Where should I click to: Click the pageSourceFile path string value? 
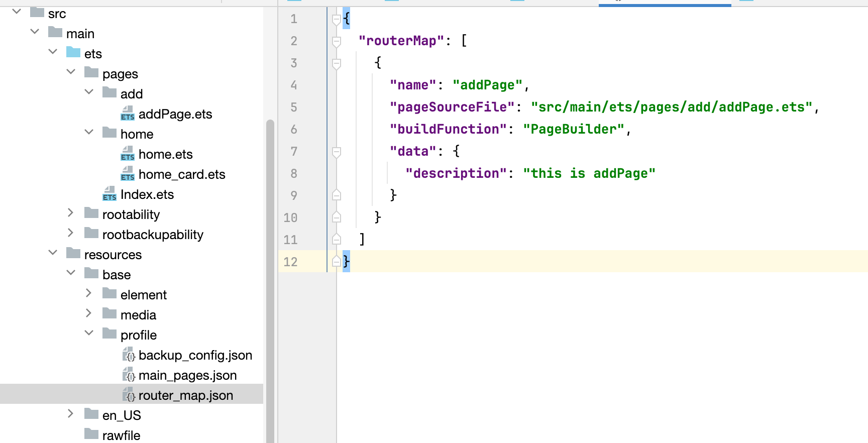point(672,107)
